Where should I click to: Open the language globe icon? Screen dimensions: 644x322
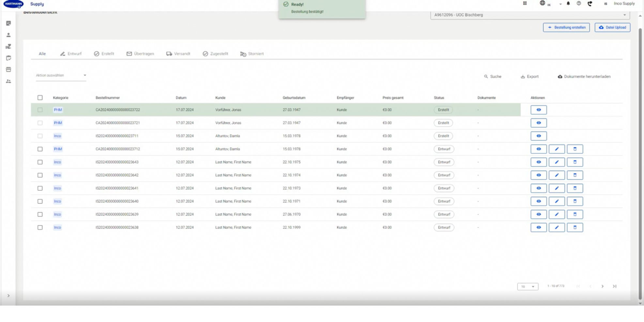click(x=542, y=3)
